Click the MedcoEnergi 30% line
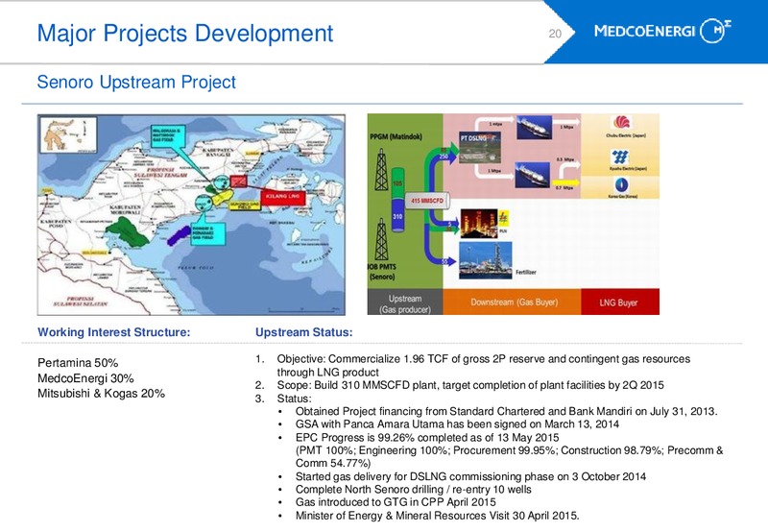The height and width of the screenshot is (532, 768). coord(85,378)
